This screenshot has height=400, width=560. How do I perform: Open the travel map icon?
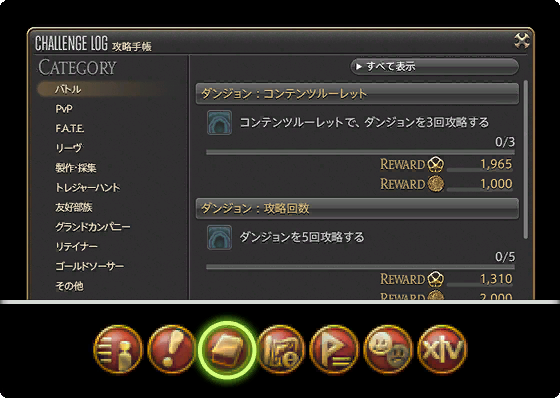tap(281, 349)
